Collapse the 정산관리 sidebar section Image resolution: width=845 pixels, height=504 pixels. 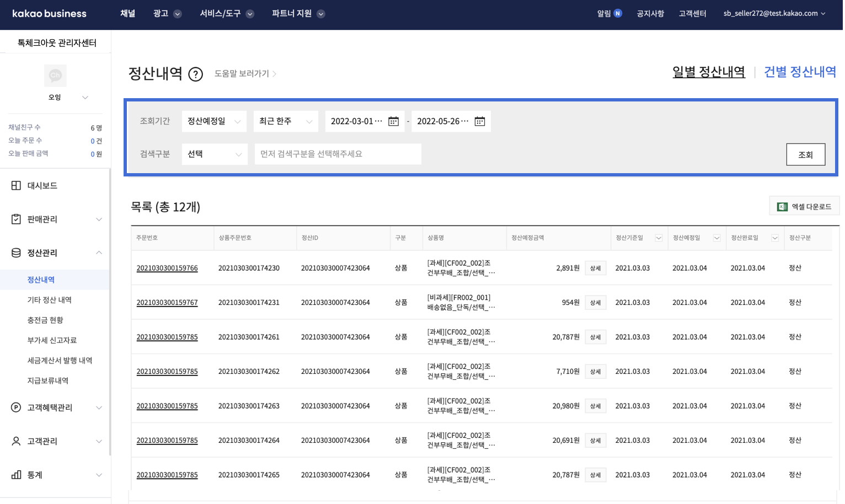[x=99, y=253]
